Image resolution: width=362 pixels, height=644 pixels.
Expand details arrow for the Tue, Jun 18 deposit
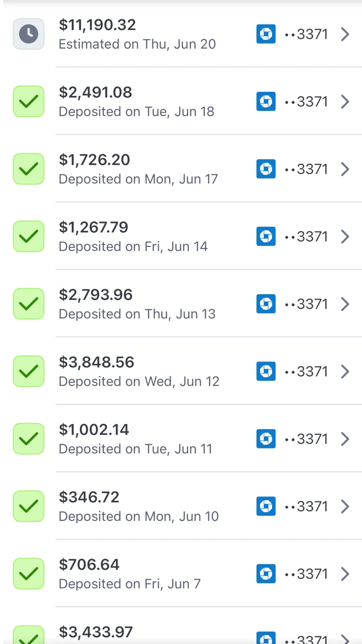point(345,101)
